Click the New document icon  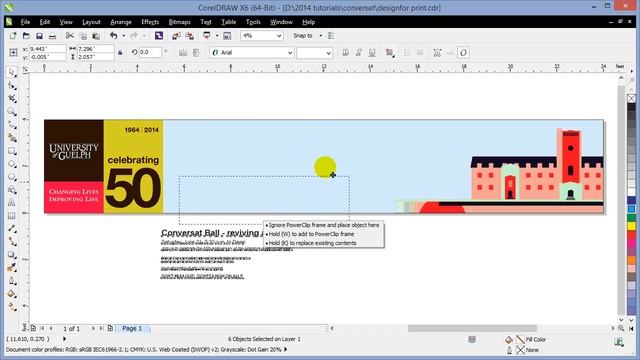pyautogui.click(x=13, y=36)
